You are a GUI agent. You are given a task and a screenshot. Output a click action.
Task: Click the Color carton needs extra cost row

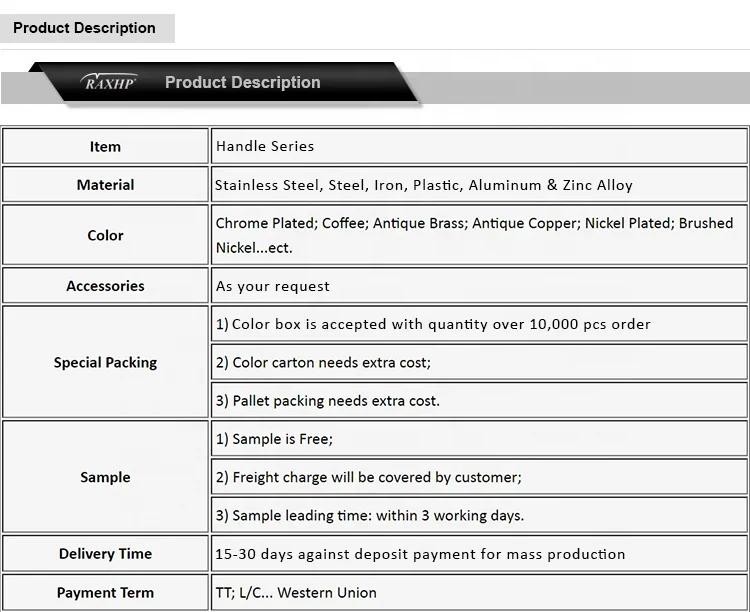[323, 362]
